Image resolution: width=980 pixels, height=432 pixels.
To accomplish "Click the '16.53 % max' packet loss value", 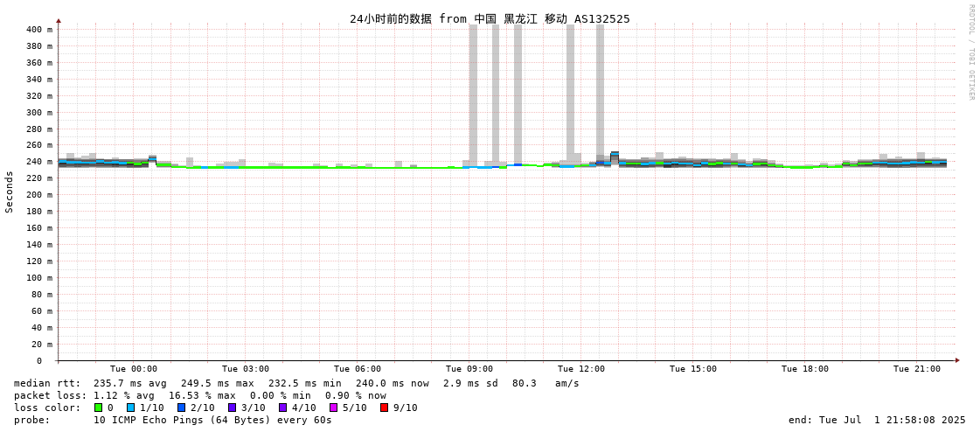I will (x=203, y=396).
